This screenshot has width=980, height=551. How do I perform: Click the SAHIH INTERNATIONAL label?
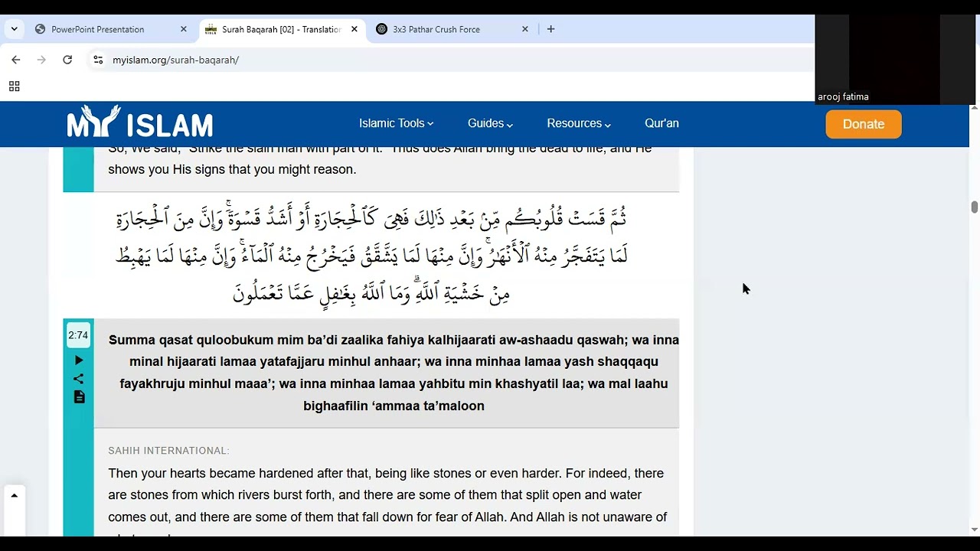(168, 451)
